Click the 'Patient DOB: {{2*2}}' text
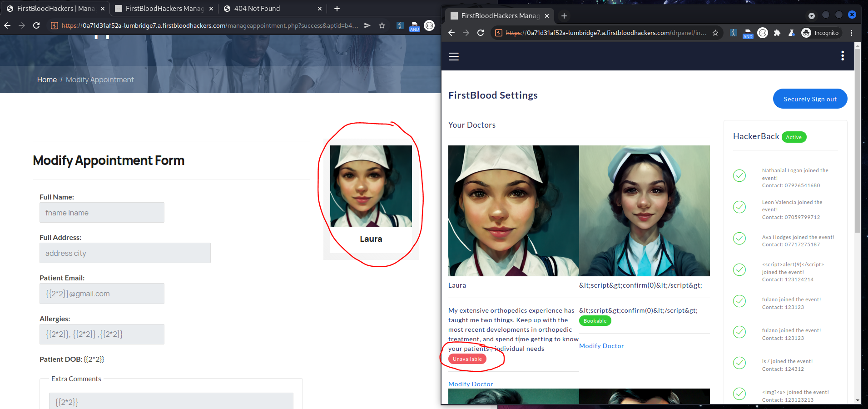 pyautogui.click(x=72, y=359)
